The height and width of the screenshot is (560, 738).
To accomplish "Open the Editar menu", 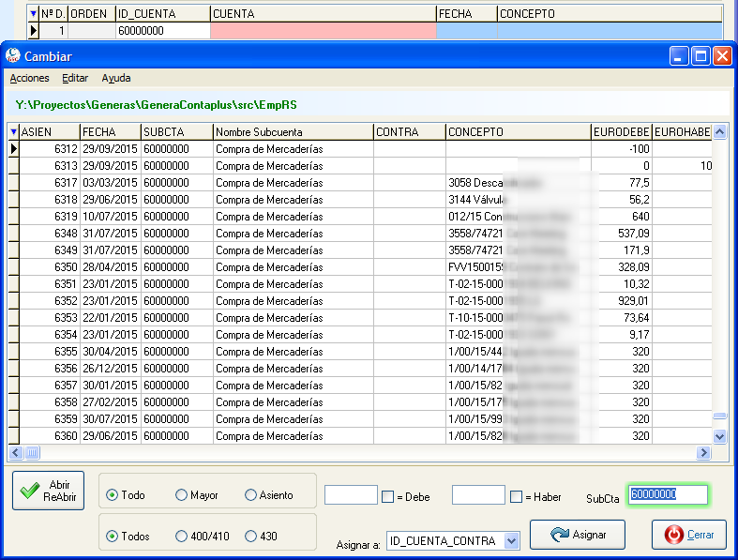I will 75,78.
